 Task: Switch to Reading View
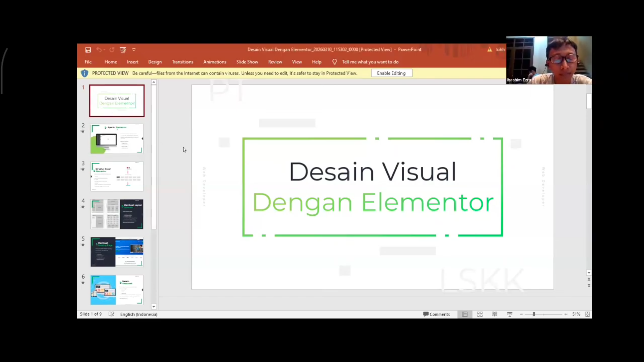[x=494, y=314]
